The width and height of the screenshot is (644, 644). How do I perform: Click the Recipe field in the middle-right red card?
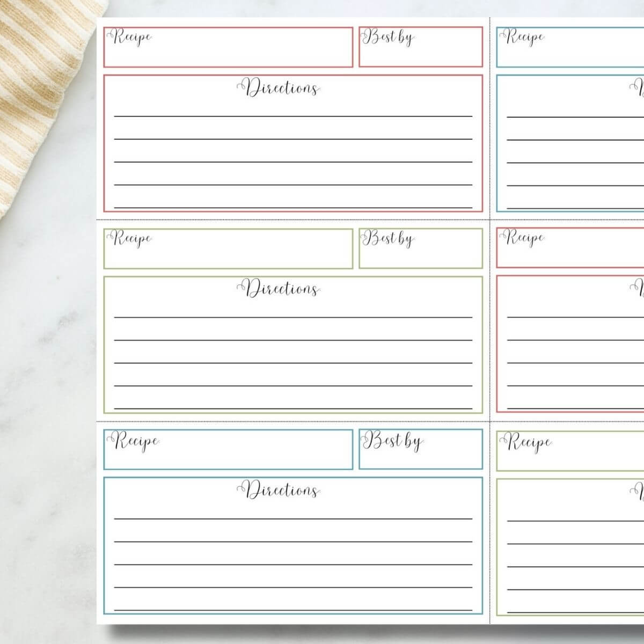point(570,247)
